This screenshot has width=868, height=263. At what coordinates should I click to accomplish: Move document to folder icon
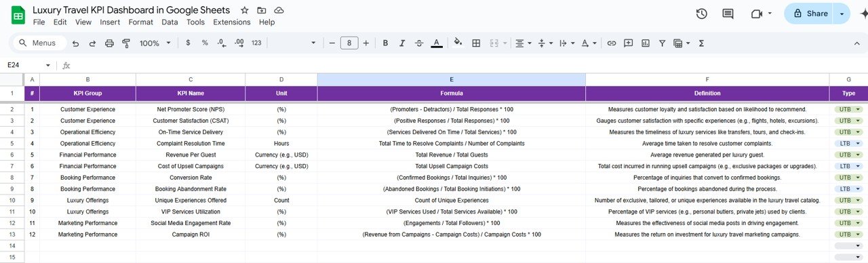262,11
